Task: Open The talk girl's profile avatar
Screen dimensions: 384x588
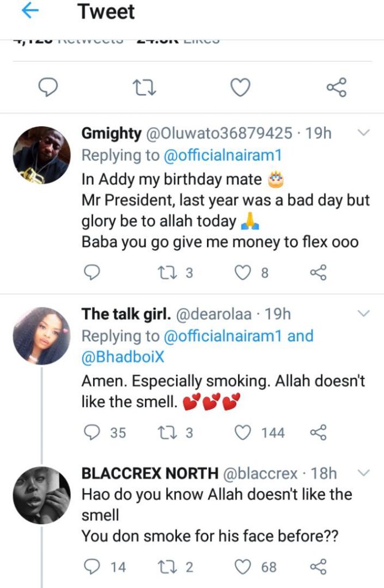Action: pyautogui.click(x=41, y=335)
